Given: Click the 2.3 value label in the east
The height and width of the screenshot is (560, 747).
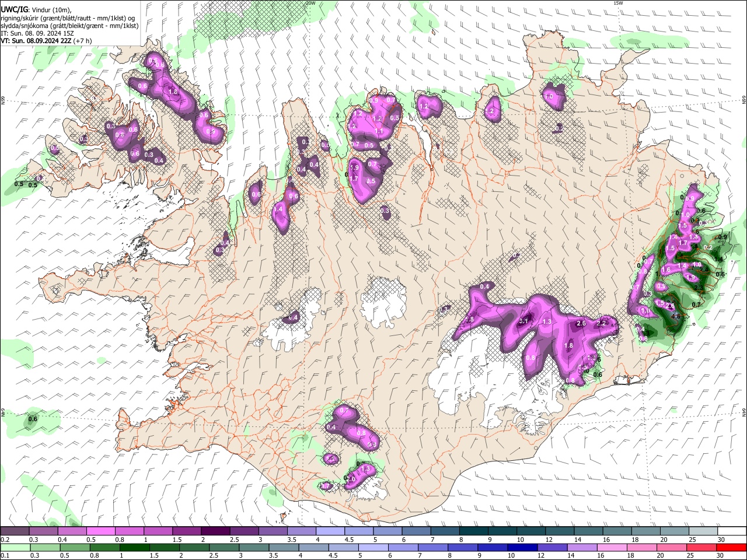Looking at the screenshot, I should point(700,288).
